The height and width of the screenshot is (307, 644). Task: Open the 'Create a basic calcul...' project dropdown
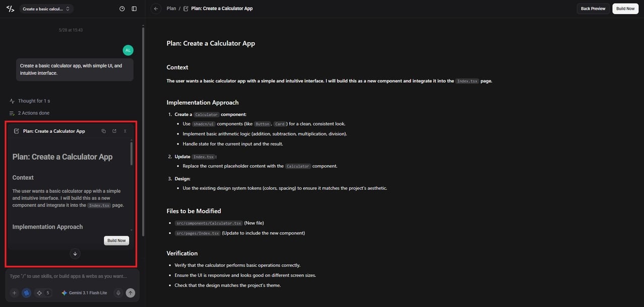[47, 9]
